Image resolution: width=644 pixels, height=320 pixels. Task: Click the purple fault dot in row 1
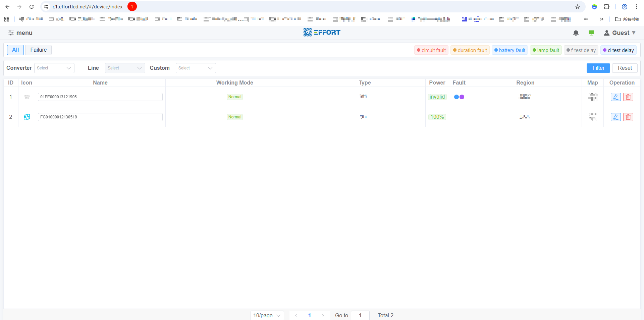[x=462, y=97]
